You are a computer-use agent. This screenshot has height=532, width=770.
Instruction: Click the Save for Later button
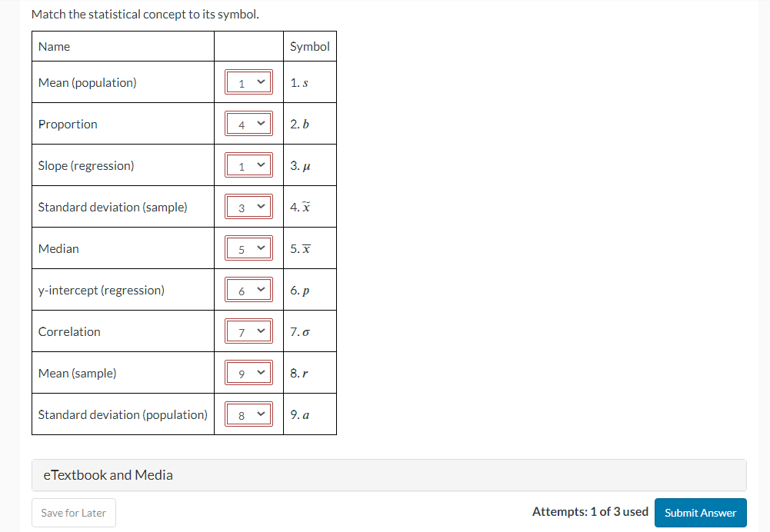[73, 513]
